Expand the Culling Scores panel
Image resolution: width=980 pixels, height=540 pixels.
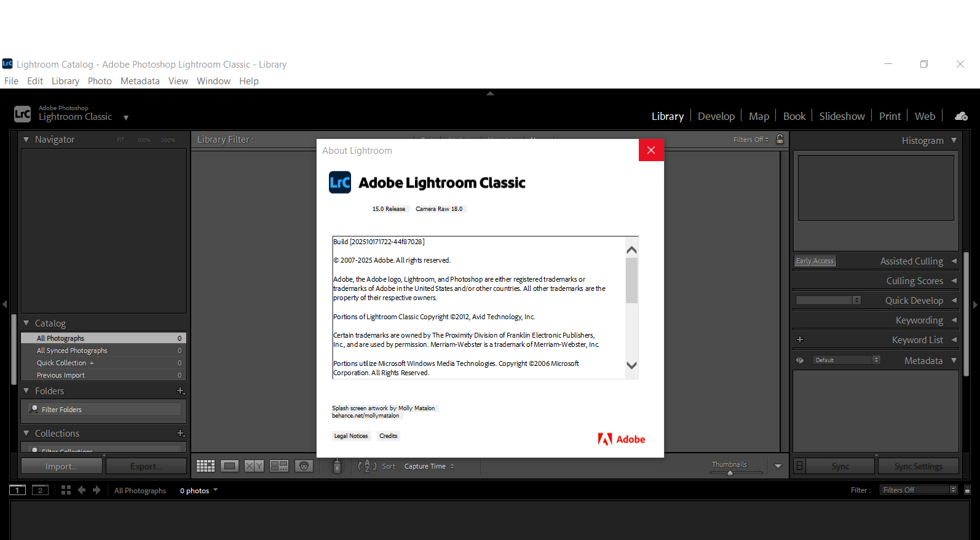point(954,280)
